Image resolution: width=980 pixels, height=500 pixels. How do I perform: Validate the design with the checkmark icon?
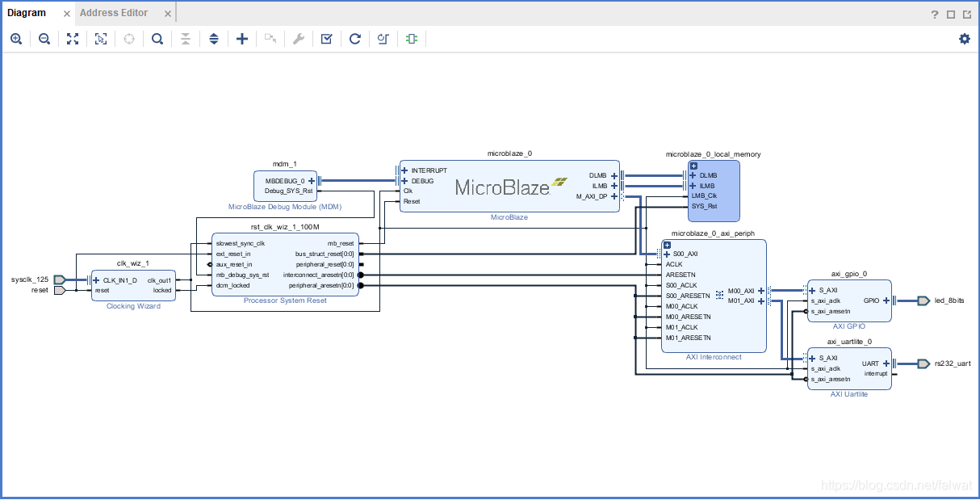pyautogui.click(x=326, y=39)
